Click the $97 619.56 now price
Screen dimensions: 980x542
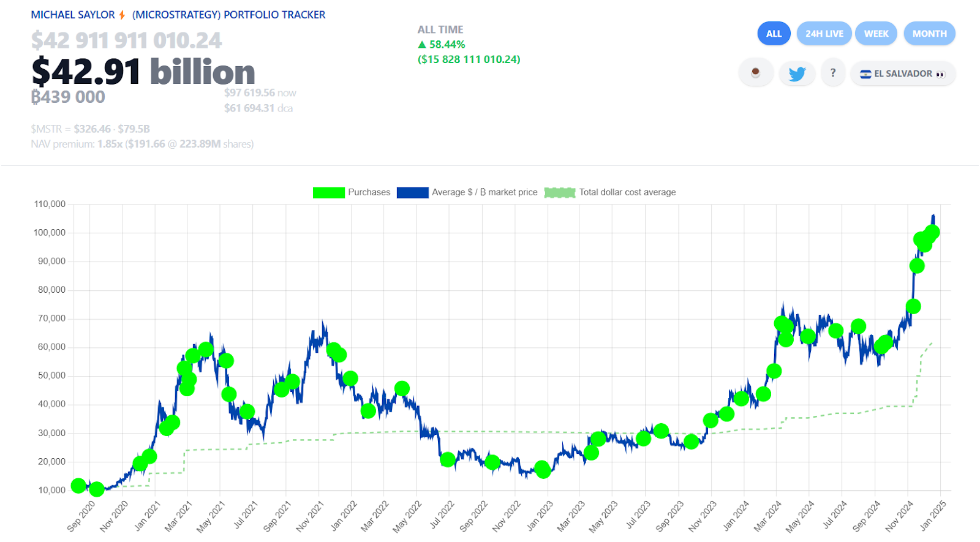point(260,93)
